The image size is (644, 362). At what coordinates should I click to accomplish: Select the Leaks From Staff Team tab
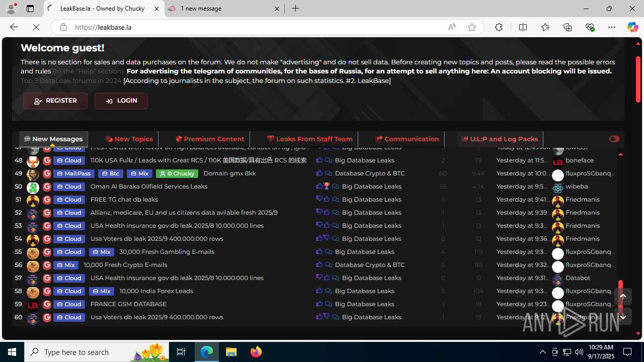pyautogui.click(x=310, y=139)
